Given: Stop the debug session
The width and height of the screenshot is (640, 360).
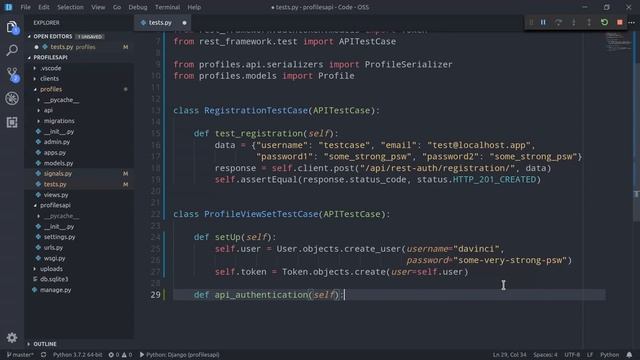Looking at the screenshot, I should tap(620, 22).
